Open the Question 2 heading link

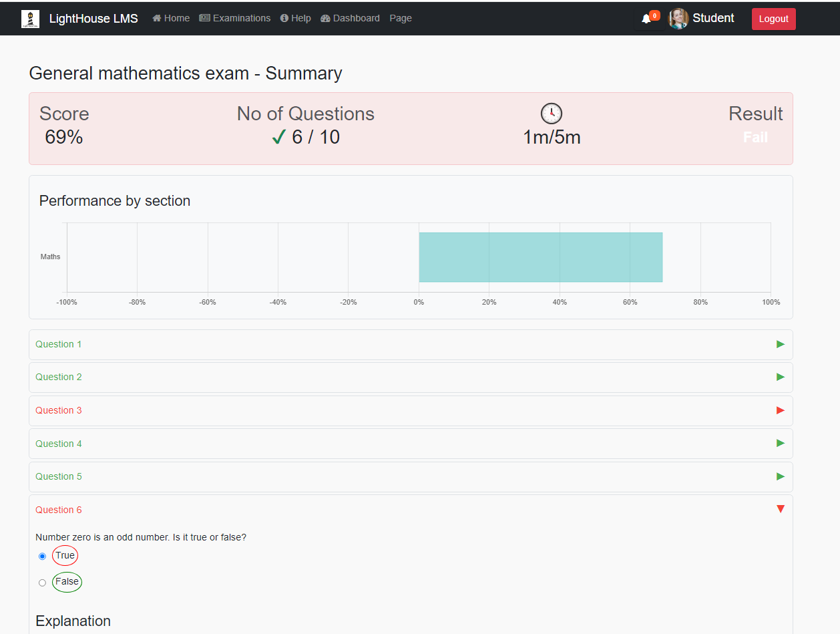[x=59, y=377]
